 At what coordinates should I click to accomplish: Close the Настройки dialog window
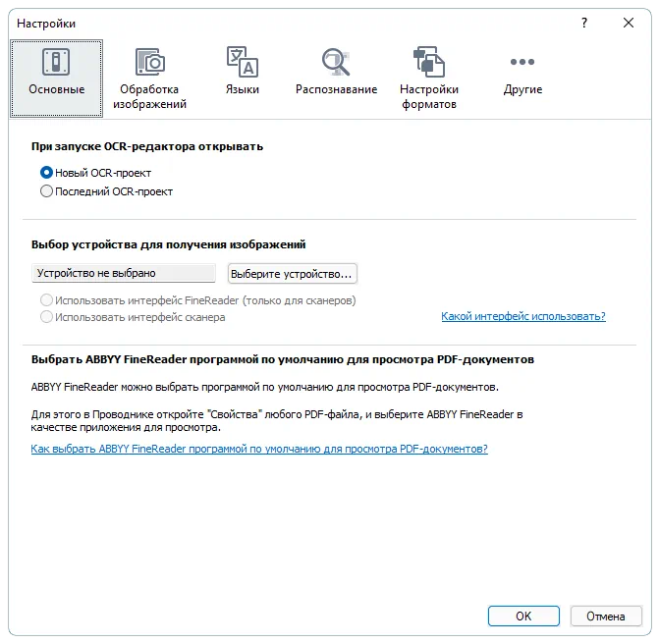629,23
